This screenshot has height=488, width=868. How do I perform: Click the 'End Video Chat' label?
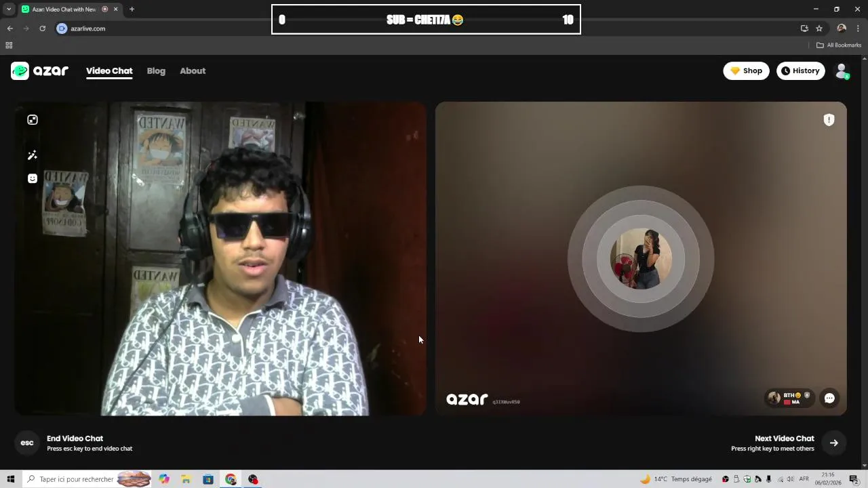[x=75, y=439]
